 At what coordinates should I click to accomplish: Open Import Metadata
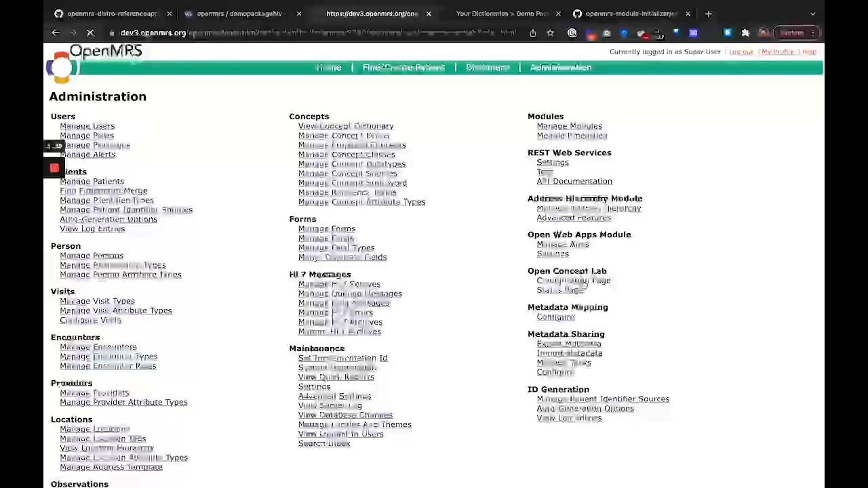tap(570, 354)
